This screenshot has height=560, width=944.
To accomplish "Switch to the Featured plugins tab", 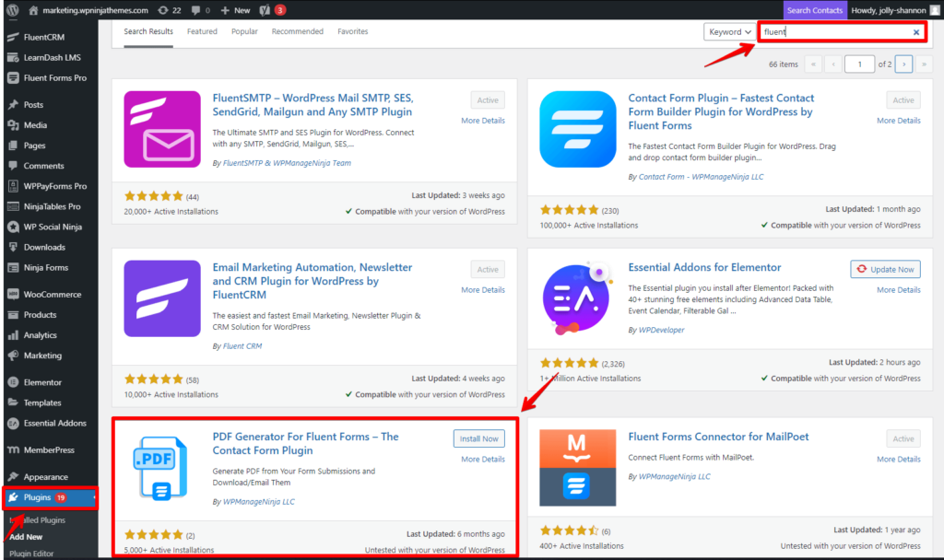I will click(202, 30).
